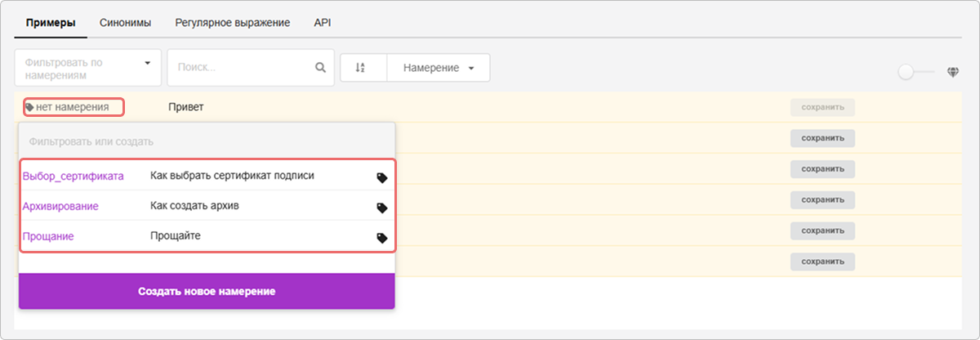The image size is (980, 340).
Task: Click Создать новое намерение button
Action: coord(207,291)
